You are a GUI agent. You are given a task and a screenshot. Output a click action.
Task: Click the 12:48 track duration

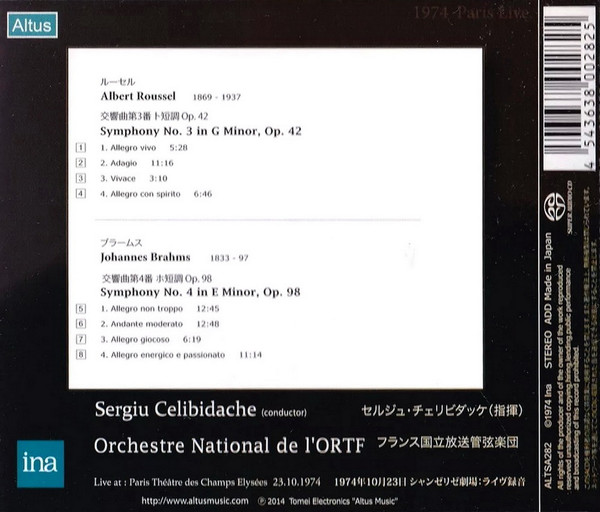pyautogui.click(x=208, y=324)
